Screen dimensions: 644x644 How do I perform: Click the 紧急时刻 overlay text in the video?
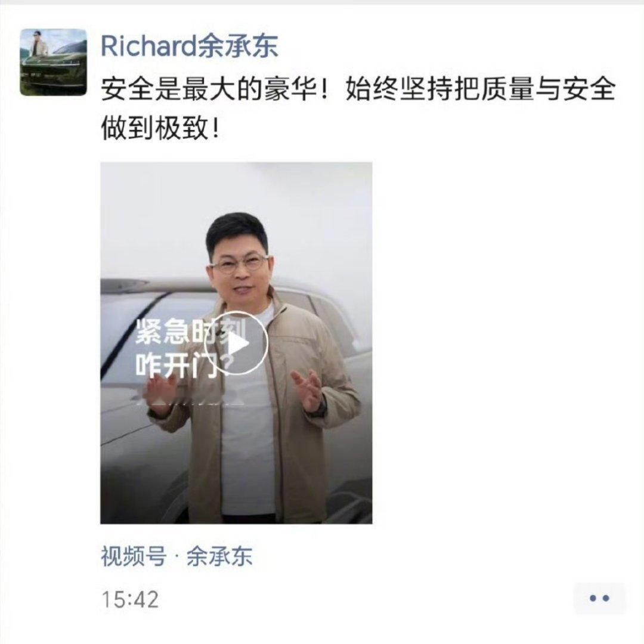[x=191, y=330]
